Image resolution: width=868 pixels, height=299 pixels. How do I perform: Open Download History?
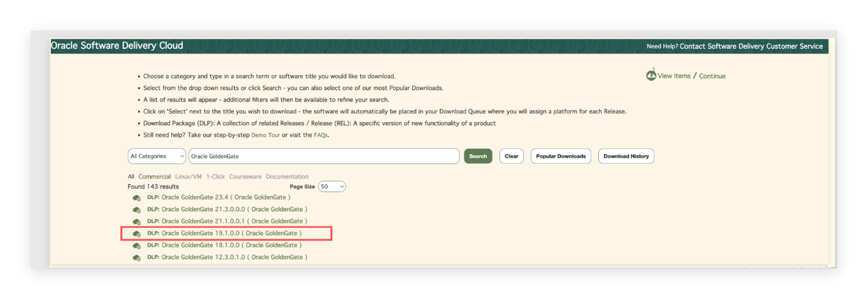tap(626, 156)
